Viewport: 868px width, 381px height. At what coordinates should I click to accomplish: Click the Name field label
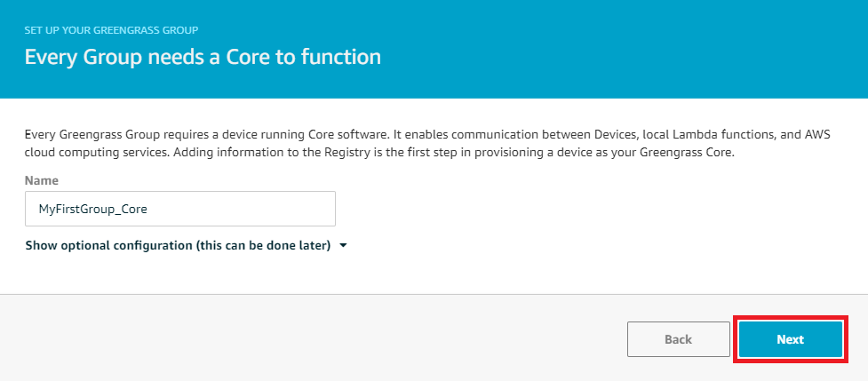[x=42, y=180]
